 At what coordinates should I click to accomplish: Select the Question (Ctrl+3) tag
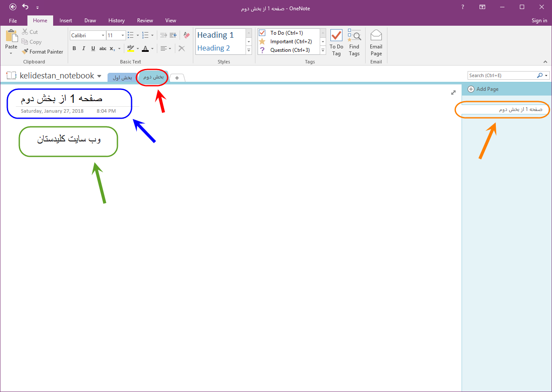coord(289,50)
